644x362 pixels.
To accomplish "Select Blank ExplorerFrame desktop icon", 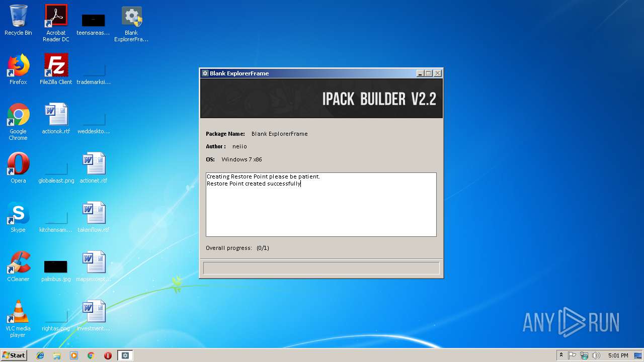I will [131, 24].
